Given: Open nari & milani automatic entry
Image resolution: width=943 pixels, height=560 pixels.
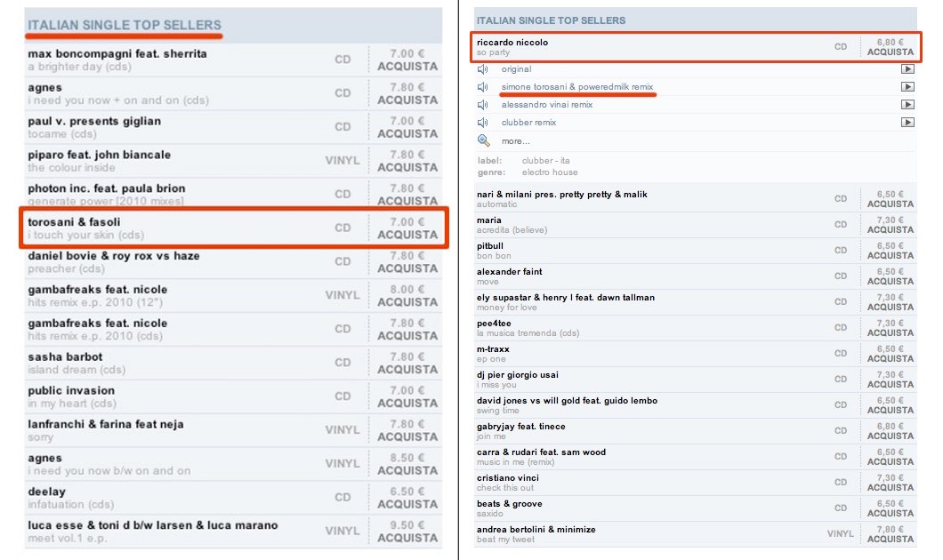Looking at the screenshot, I should [561, 195].
